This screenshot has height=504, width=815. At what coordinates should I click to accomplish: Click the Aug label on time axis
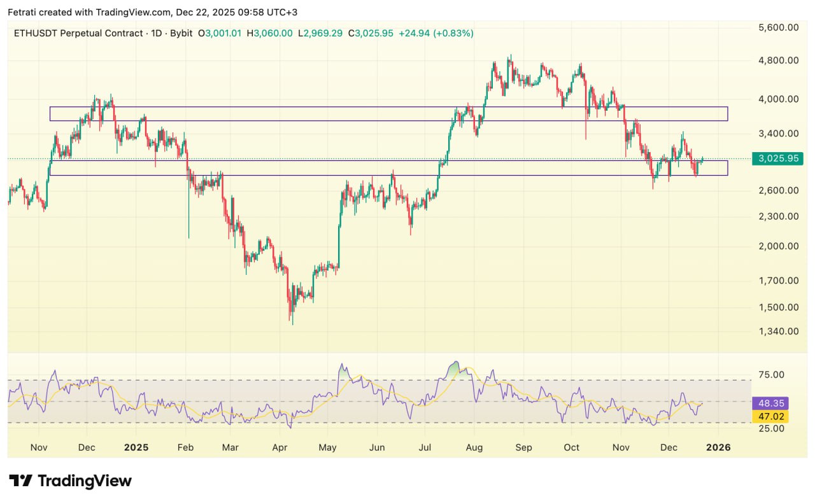[x=473, y=447]
